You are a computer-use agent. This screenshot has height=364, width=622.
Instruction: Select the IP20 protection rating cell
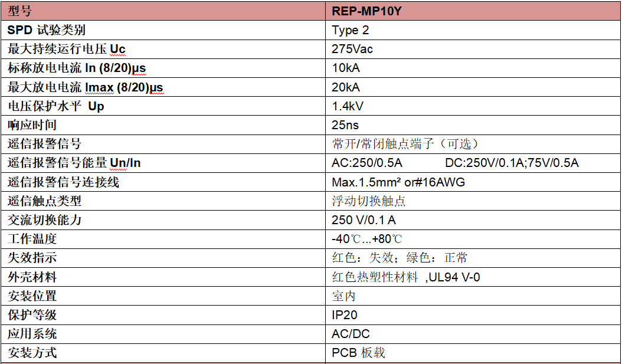pyautogui.click(x=345, y=315)
